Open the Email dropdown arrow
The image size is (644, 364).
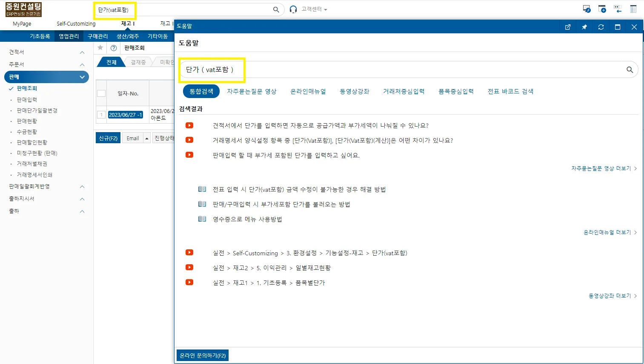click(x=147, y=138)
